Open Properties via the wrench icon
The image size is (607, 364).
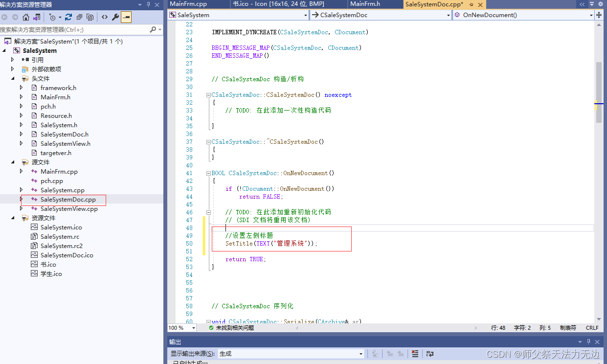click(x=115, y=17)
